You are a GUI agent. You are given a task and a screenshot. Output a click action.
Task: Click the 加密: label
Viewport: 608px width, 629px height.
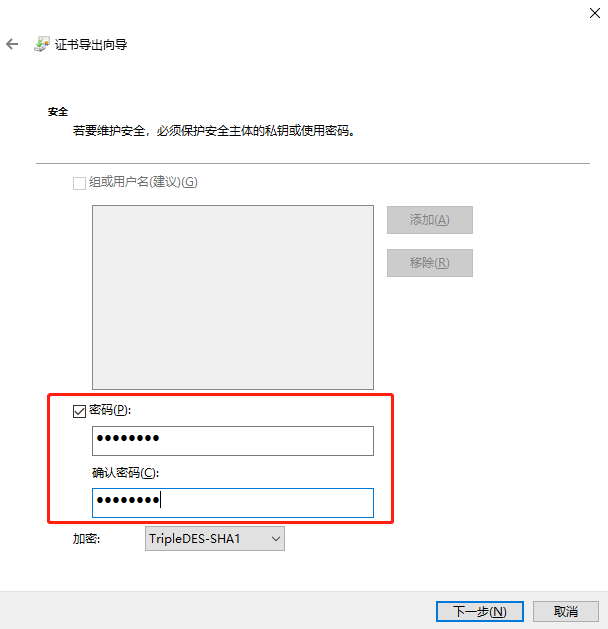point(86,539)
